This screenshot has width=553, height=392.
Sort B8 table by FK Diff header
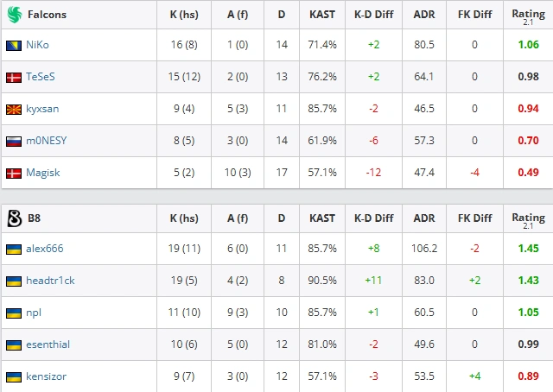[x=474, y=218]
